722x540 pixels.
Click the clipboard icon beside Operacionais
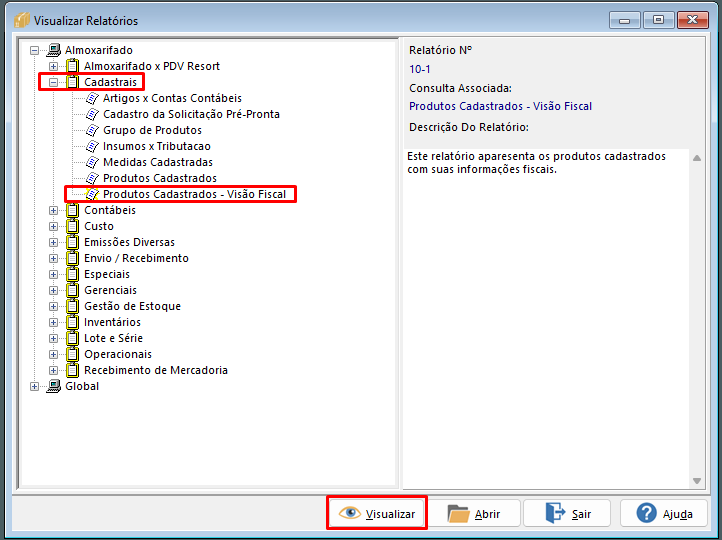coord(72,354)
